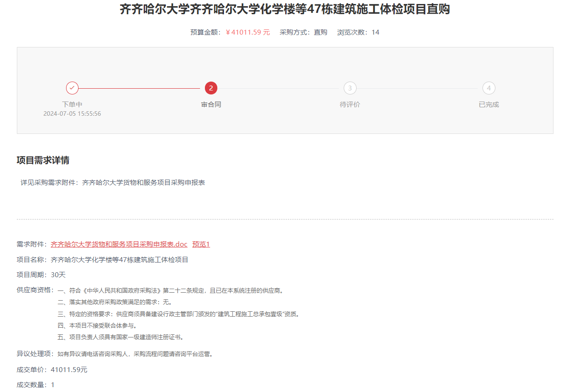Click the 项目周期 30天 value

tap(58, 274)
